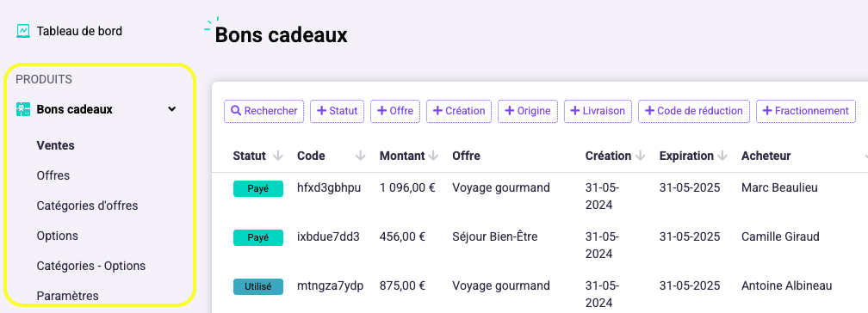Open the Paramètres submenu item
868x313 pixels.
(67, 296)
